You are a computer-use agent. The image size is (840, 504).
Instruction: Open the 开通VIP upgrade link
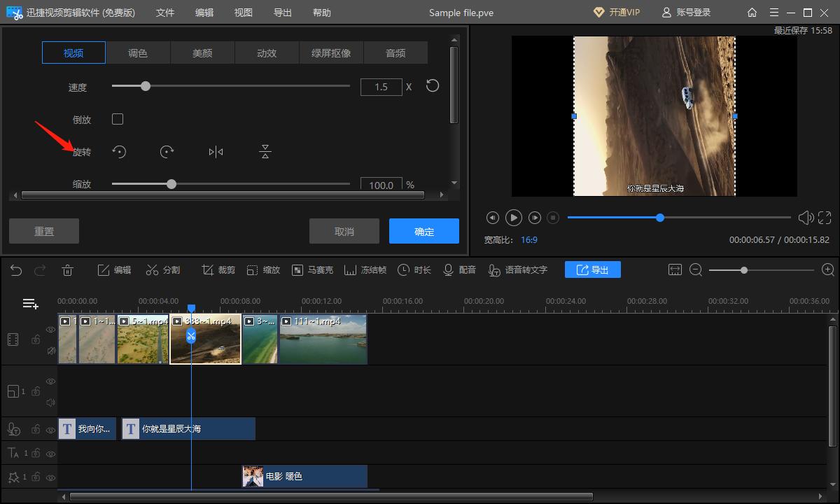[616, 13]
